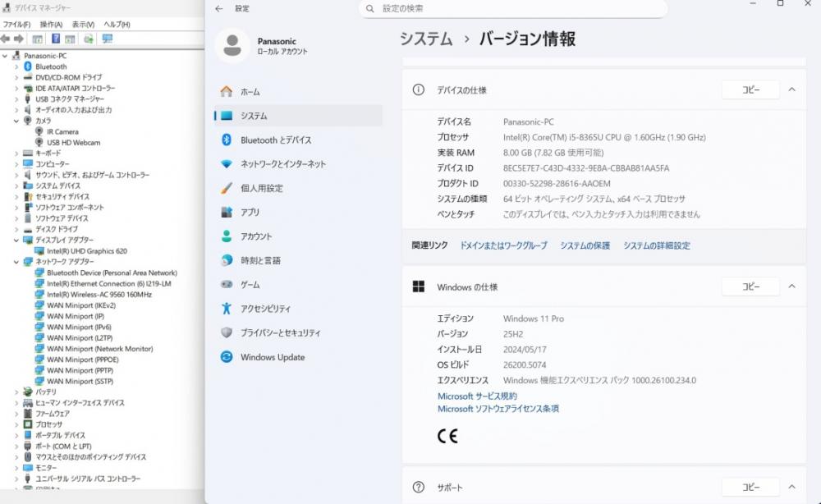Expand the プロセッサ category
The width and height of the screenshot is (821, 504).
point(16,424)
